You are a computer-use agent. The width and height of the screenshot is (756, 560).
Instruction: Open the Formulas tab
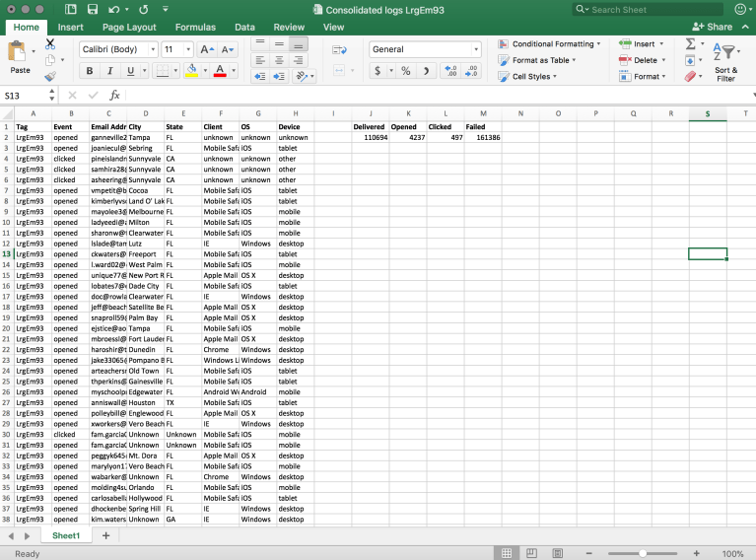[195, 27]
